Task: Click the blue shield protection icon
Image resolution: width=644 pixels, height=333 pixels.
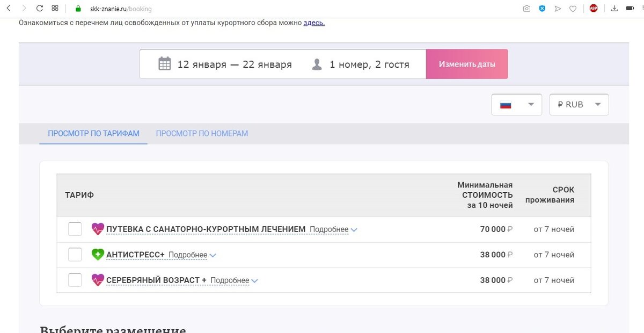Action: 542,8
